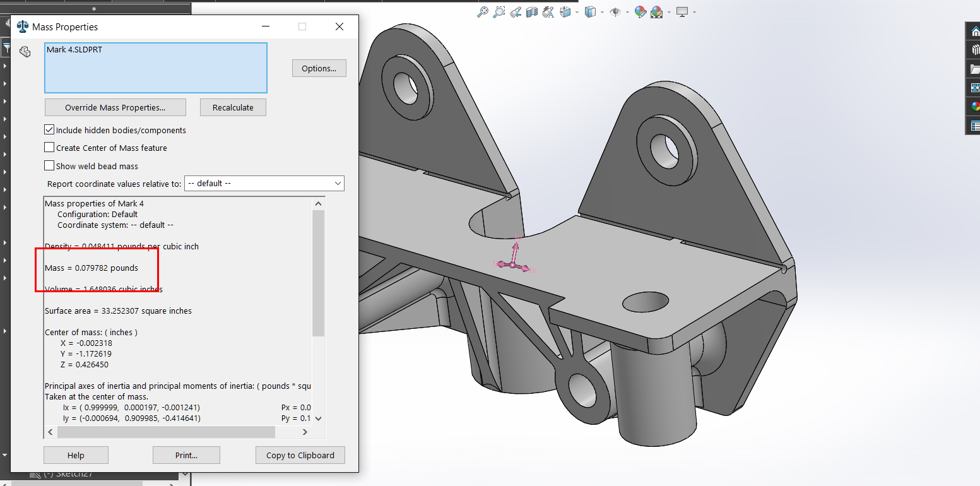This screenshot has width=980, height=486.
Task: Click the horizontal scroll left arrow
Action: [50, 432]
